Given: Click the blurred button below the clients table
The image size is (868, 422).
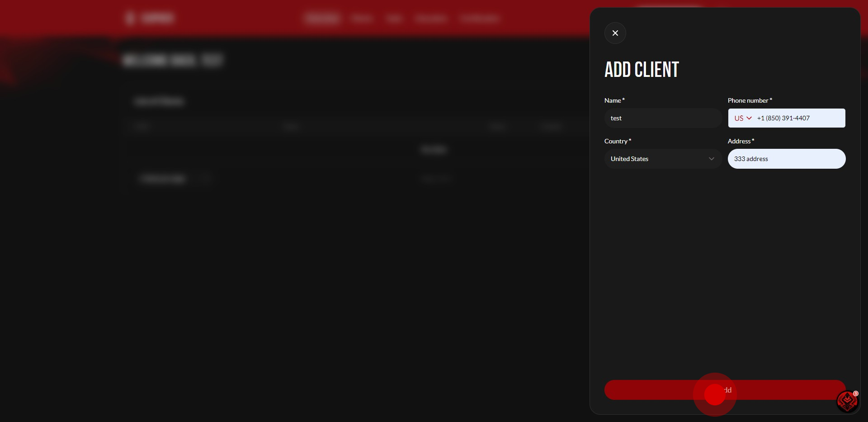Looking at the screenshot, I should [163, 179].
